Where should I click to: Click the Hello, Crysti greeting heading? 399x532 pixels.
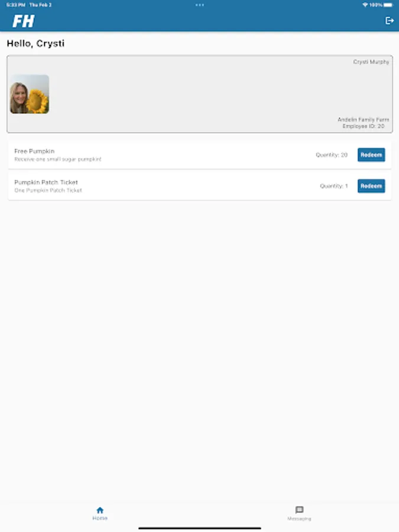coord(35,43)
